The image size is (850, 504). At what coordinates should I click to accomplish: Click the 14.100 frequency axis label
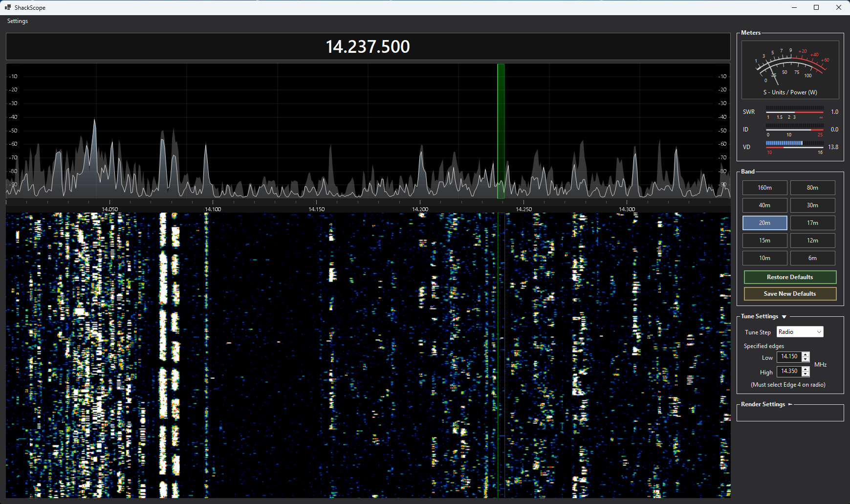pyautogui.click(x=213, y=209)
